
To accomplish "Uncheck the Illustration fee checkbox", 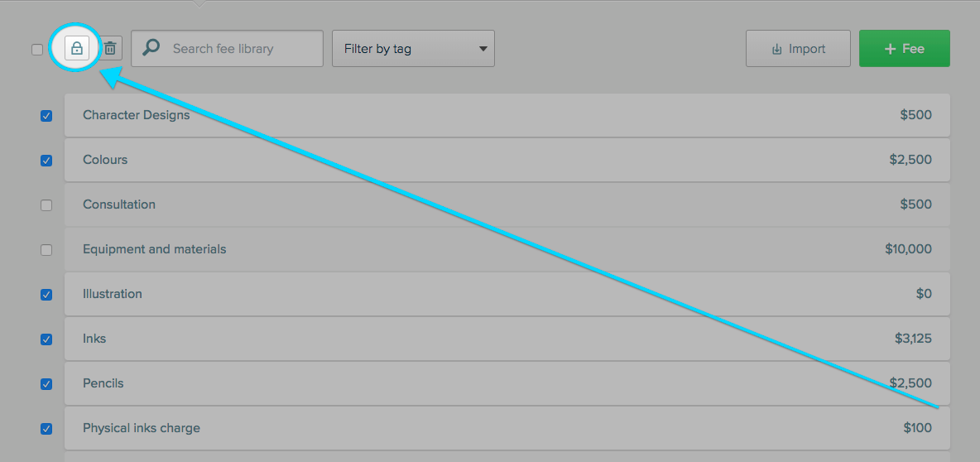I will pos(46,295).
